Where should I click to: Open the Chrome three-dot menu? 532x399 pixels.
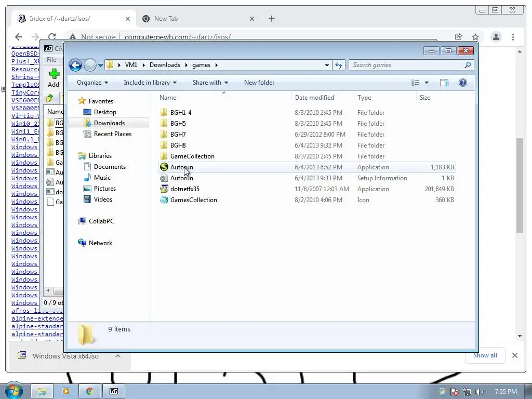coord(513,37)
